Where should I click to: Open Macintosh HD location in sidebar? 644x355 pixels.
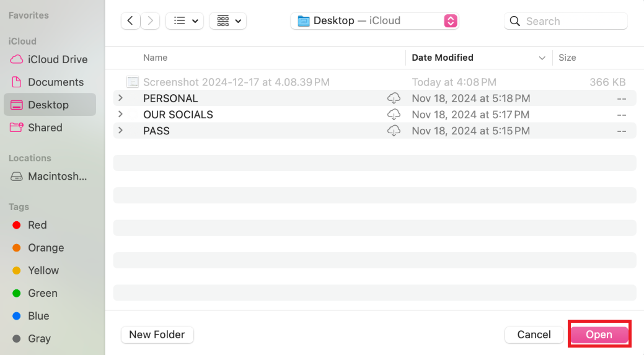coord(50,177)
